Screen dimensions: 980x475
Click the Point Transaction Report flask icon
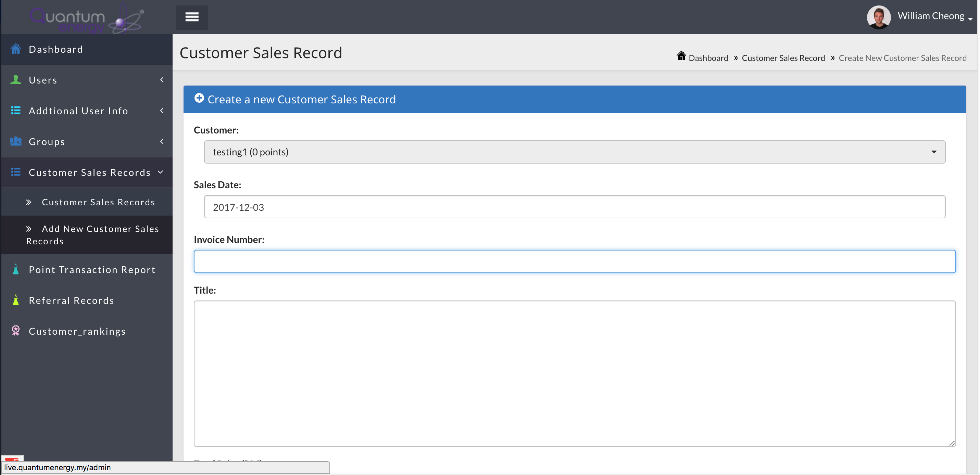[x=16, y=269]
